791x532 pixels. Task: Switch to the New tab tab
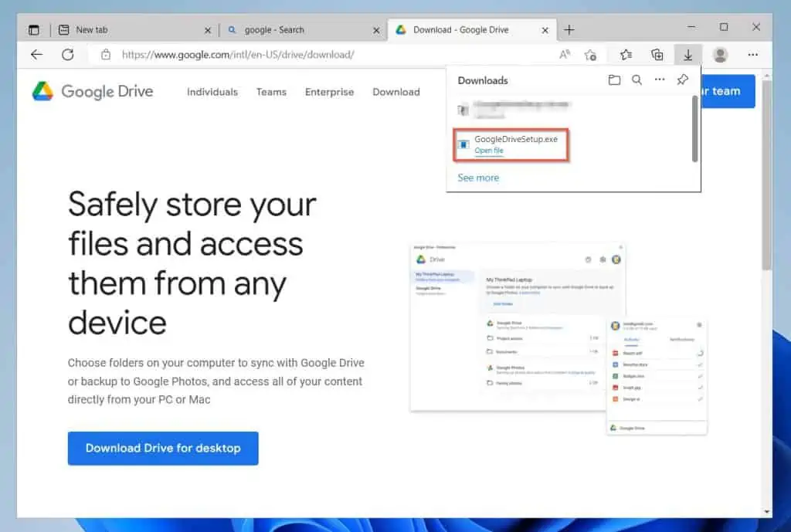(x=134, y=30)
